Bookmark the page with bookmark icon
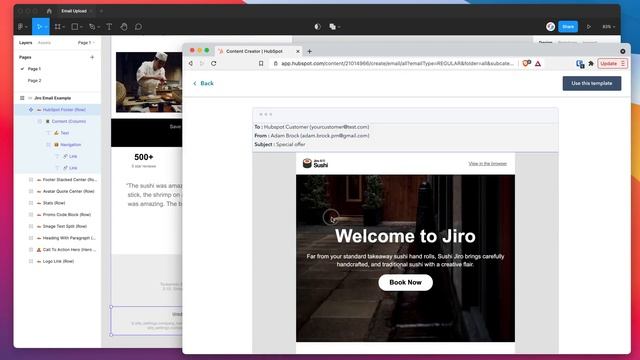This screenshot has width=640, height=360. [x=261, y=63]
